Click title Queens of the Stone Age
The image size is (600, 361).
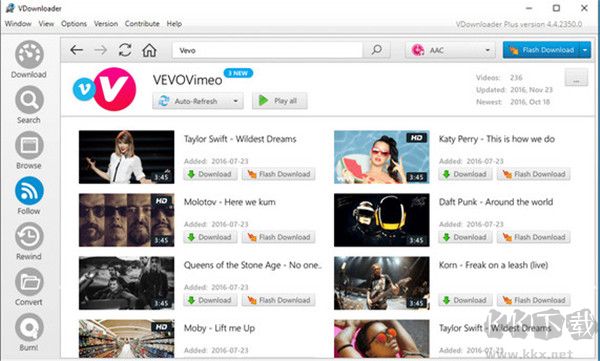[253, 265]
